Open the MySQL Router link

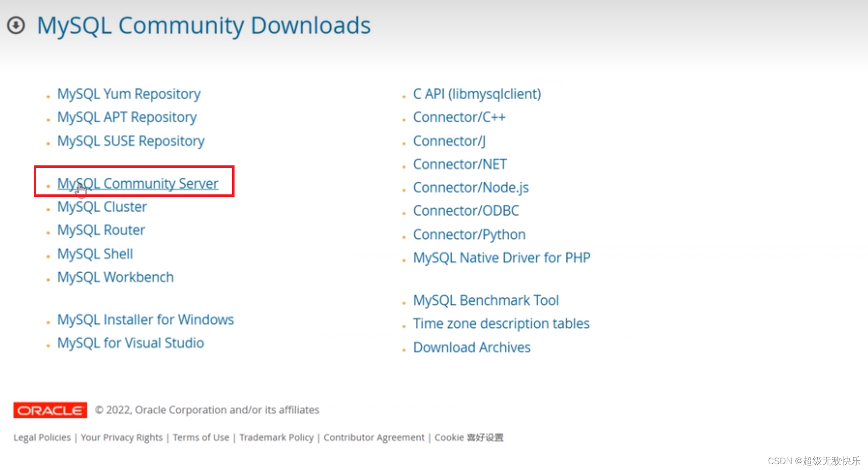click(x=101, y=230)
